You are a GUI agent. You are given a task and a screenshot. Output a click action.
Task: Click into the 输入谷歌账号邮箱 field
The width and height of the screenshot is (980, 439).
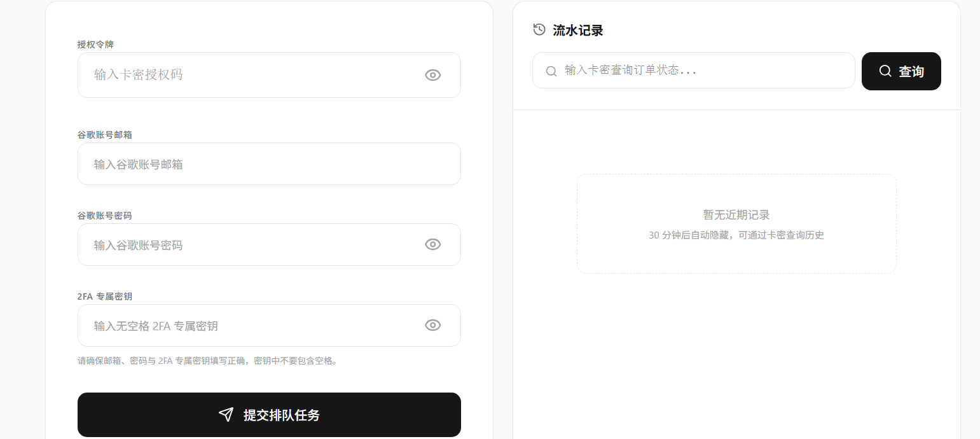point(268,164)
